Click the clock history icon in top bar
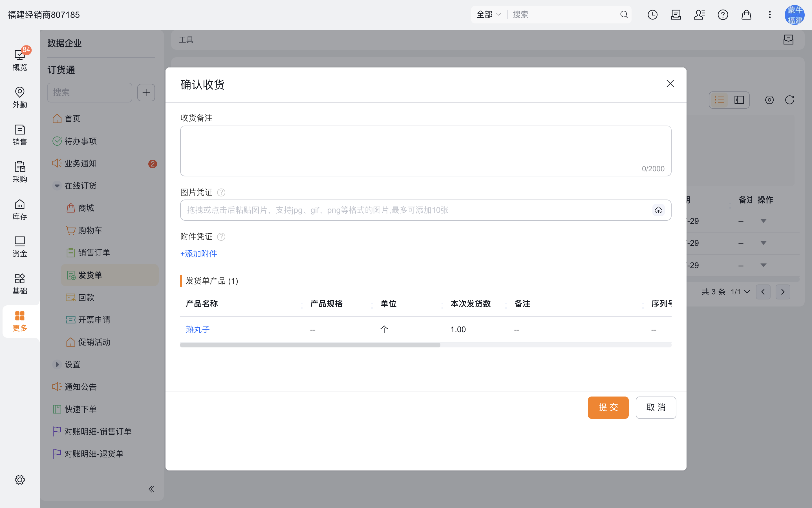Image resolution: width=812 pixels, height=508 pixels. pos(652,15)
